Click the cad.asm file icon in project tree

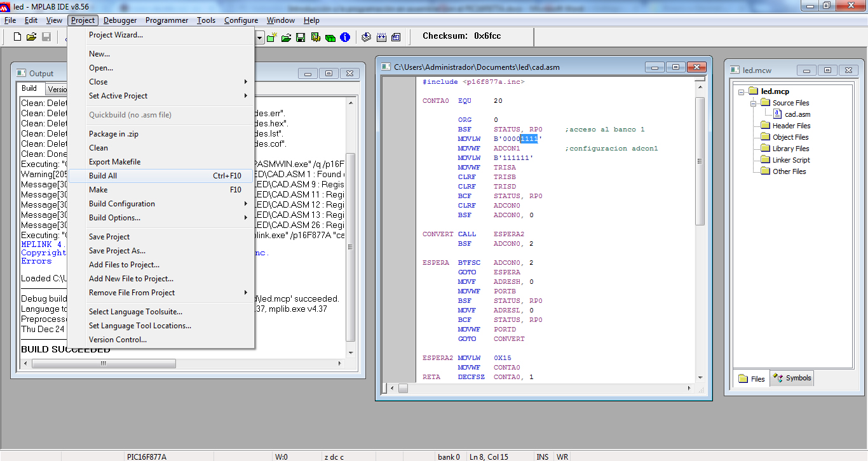[x=778, y=114]
